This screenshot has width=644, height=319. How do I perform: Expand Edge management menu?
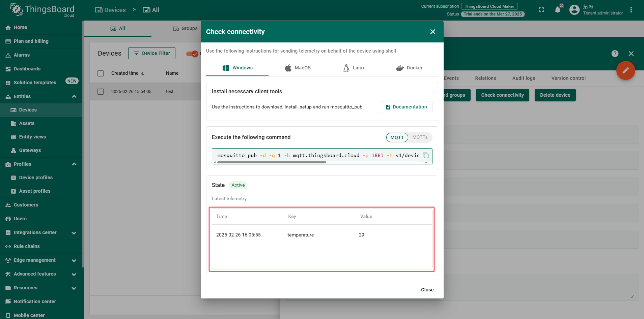[x=74, y=260]
